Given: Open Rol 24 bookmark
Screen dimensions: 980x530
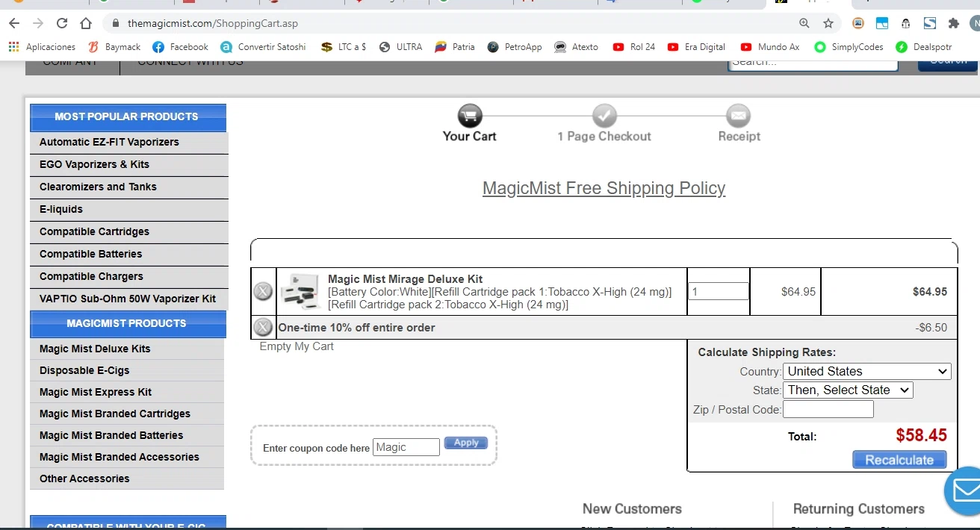Looking at the screenshot, I should pyautogui.click(x=633, y=46).
